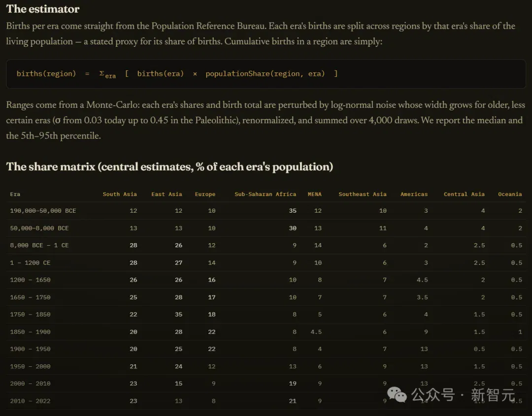The height and width of the screenshot is (416, 532).
Task: Click the 公众号 · 新智元 watermark text
Action: click(463, 395)
